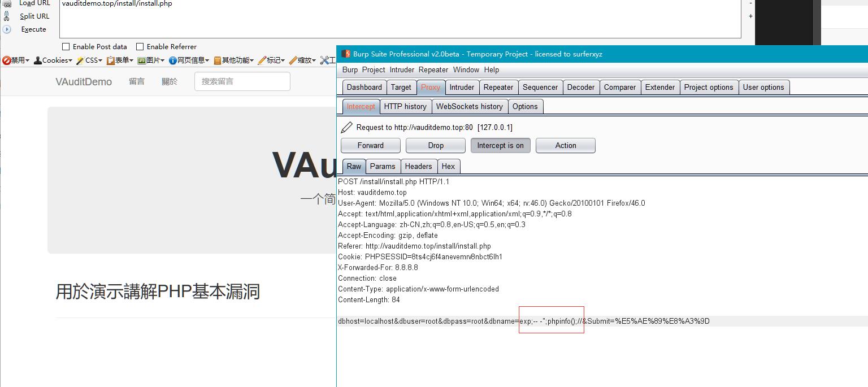868x387 pixels.
Task: Open the 表单 (Forms) dropdown menu
Action: pos(120,60)
